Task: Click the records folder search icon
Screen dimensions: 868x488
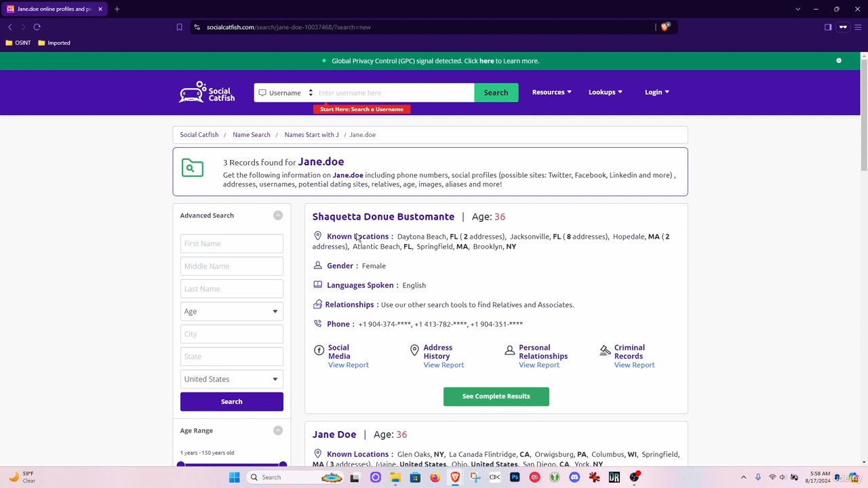Action: (x=193, y=167)
